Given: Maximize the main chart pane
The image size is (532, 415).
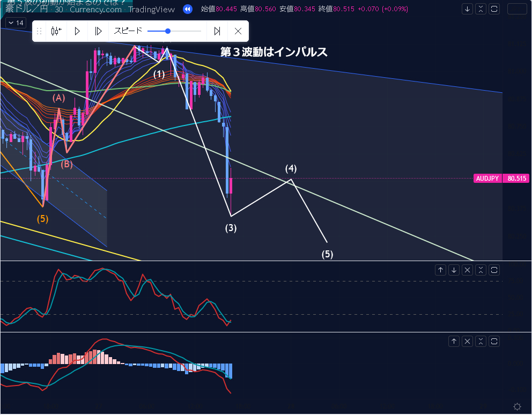Looking at the screenshot, I should (494, 9).
